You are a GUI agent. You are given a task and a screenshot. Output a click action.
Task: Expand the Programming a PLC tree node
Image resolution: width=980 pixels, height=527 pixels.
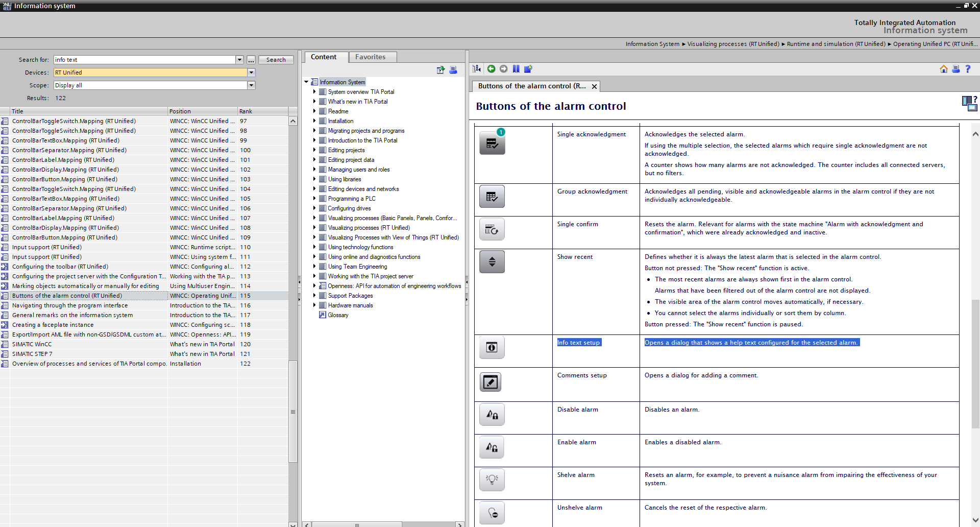click(314, 199)
